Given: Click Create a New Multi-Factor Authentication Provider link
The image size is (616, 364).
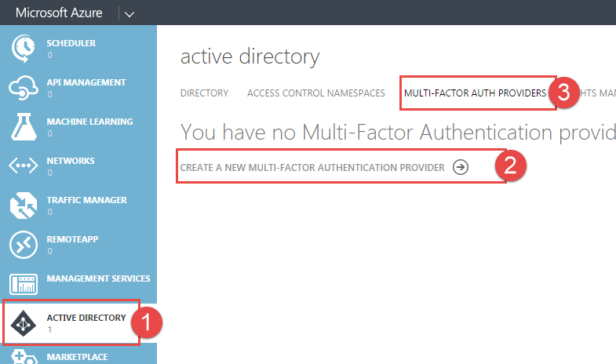Looking at the screenshot, I should (x=312, y=167).
